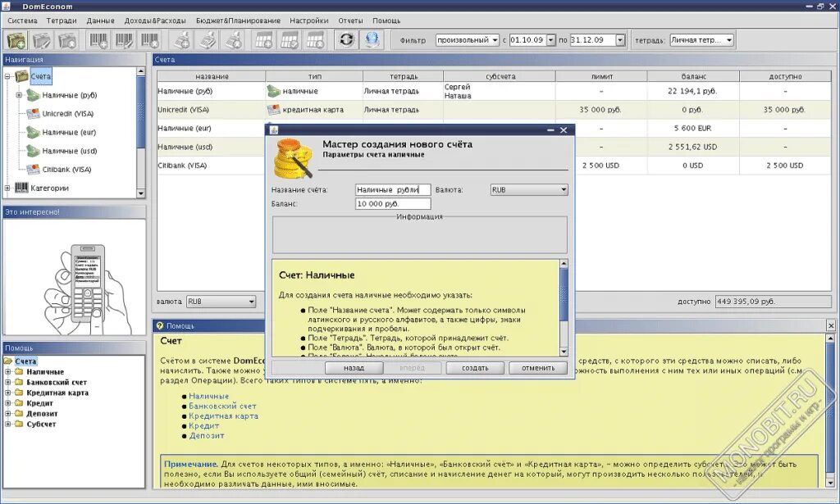Open the end date 31.12.09 dropdown arrow

[x=620, y=40]
